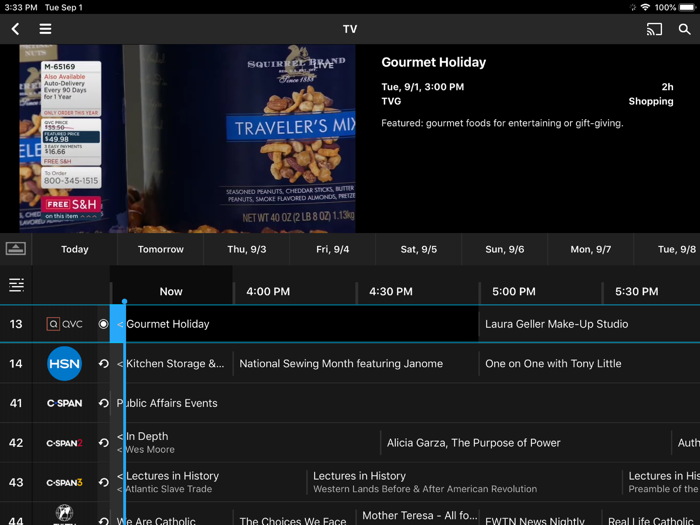
Task: Tap the current time marker on timeline
Action: pyautogui.click(x=124, y=302)
